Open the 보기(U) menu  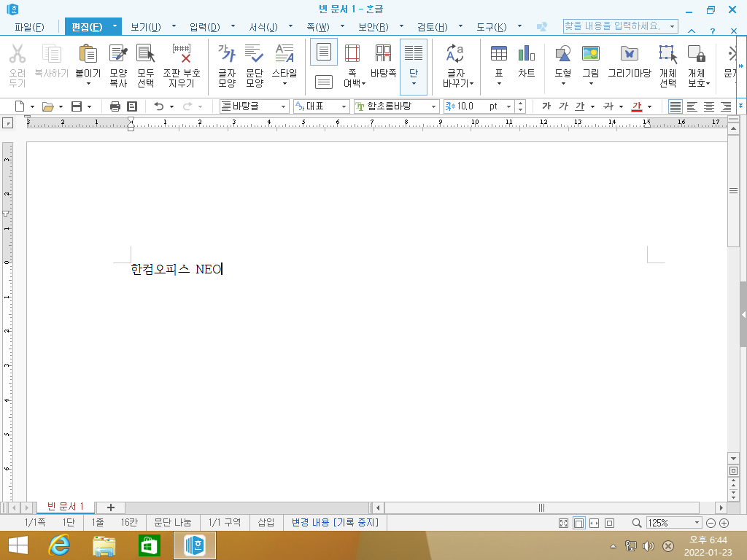[x=146, y=27]
